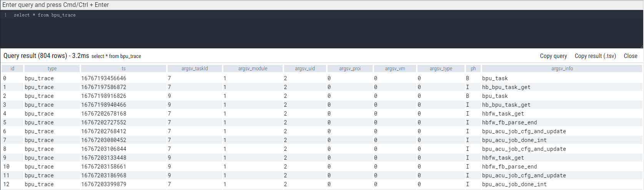Click the argsv_type column header
The height and width of the screenshot is (190, 644).
pyautogui.click(x=441, y=69)
